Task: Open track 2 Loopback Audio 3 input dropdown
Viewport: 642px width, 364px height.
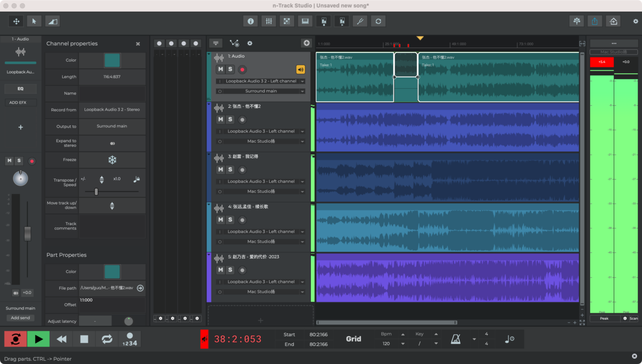Action: [261, 131]
